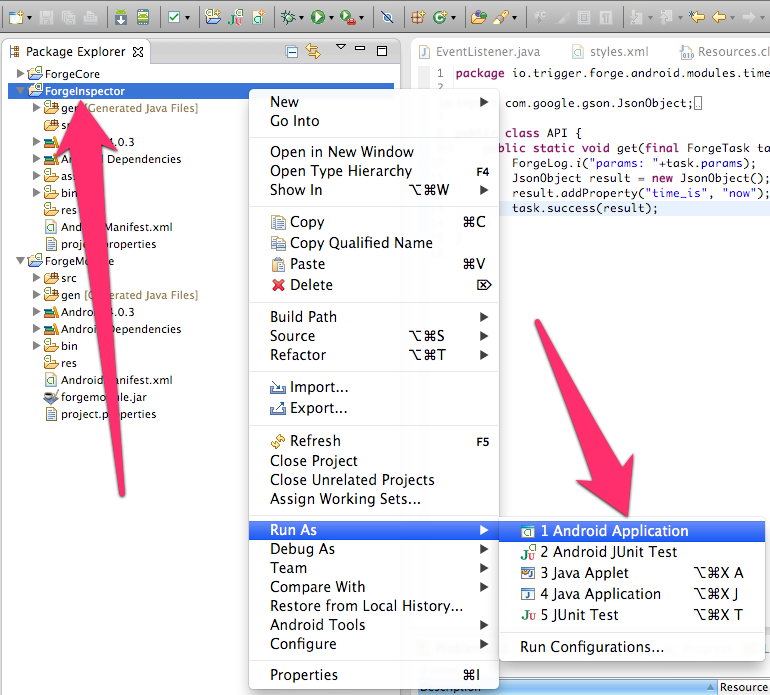This screenshot has height=695, width=770.
Task: Click Run External Tools icon
Action: [347, 18]
